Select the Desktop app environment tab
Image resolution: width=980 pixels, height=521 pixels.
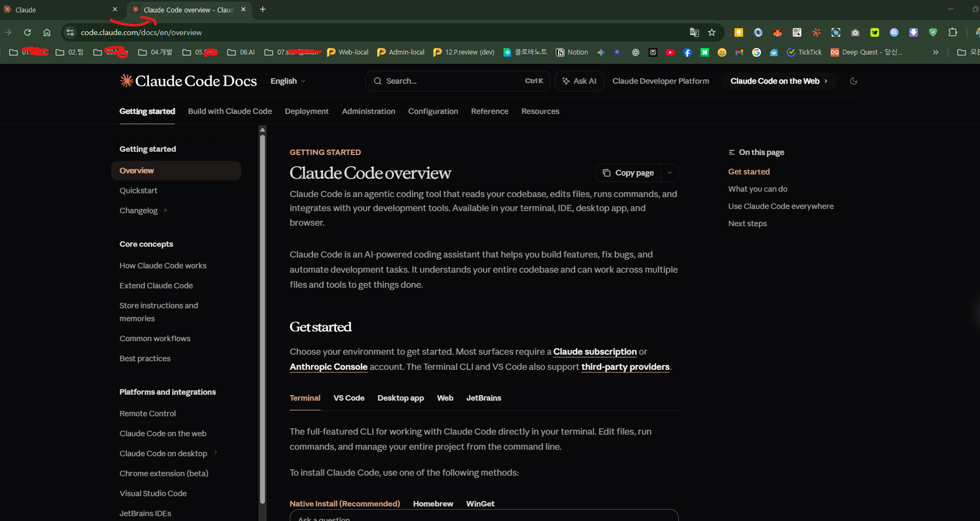tap(400, 398)
